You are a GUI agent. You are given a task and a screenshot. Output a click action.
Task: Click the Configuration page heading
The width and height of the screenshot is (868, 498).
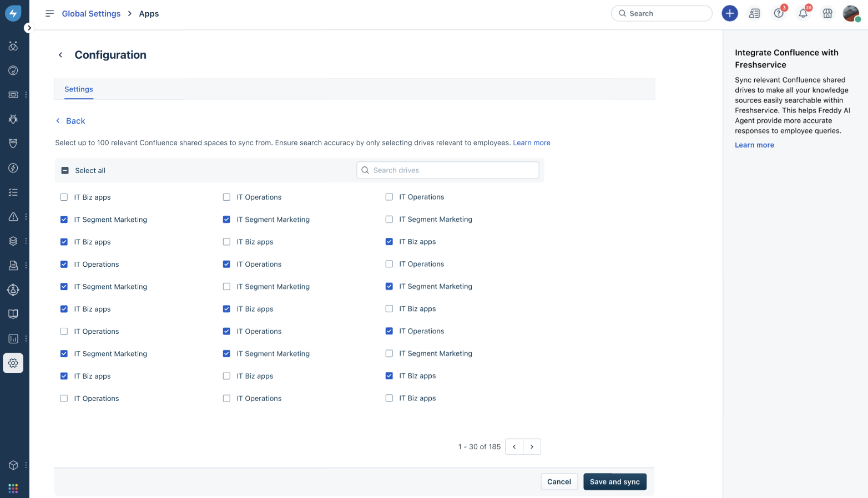pos(110,55)
